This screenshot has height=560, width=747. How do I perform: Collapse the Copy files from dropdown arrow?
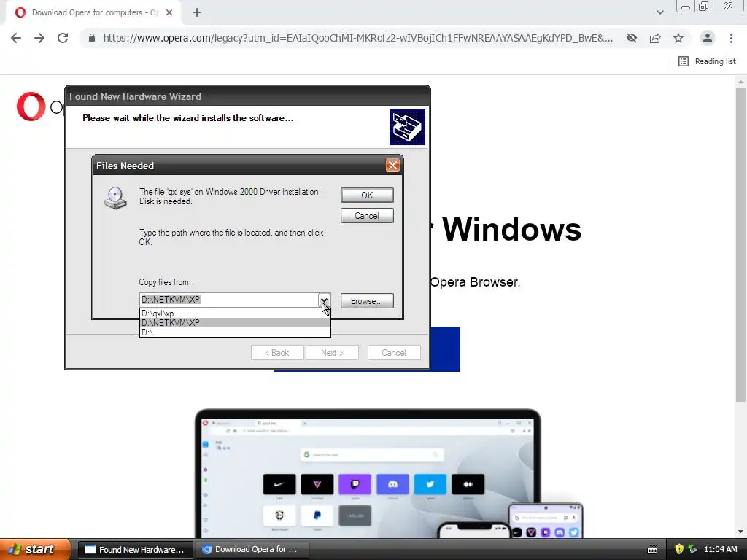coord(324,300)
